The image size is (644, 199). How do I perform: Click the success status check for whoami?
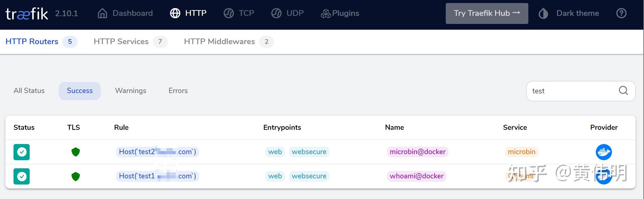click(x=22, y=176)
